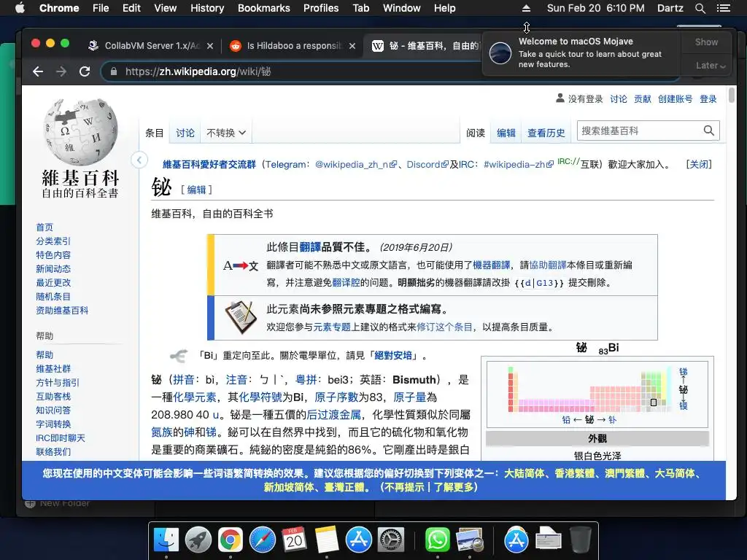Open 首页 in the sidebar

(x=44, y=227)
